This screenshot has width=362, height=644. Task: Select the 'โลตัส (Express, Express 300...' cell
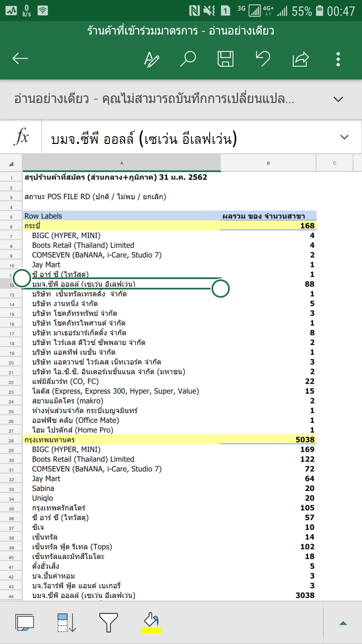point(121,391)
